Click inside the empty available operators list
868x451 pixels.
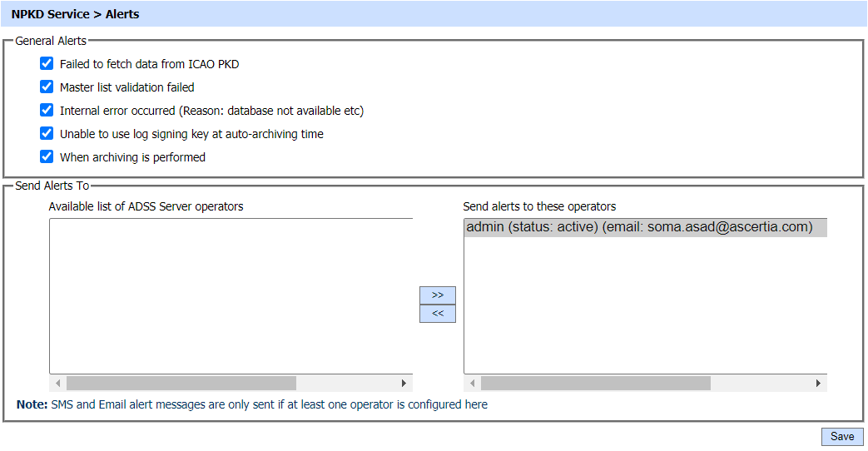(x=231, y=295)
